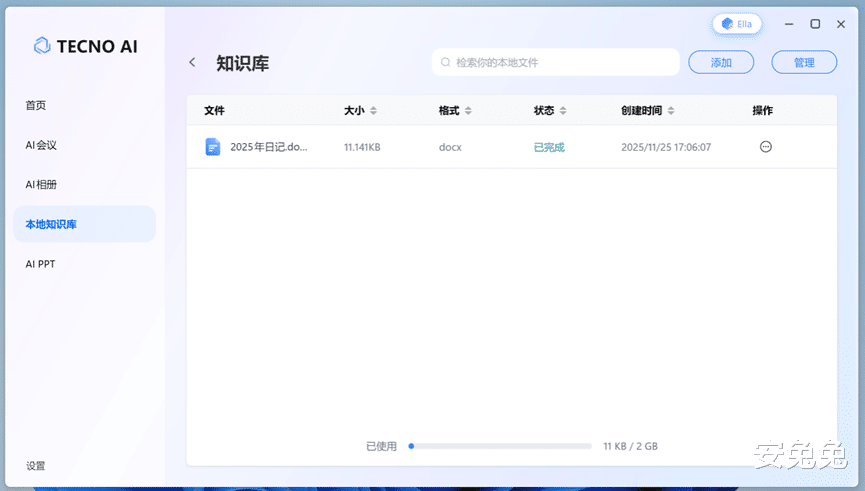
Task: Click the 已使用 storage progress bar
Action: (x=500, y=446)
